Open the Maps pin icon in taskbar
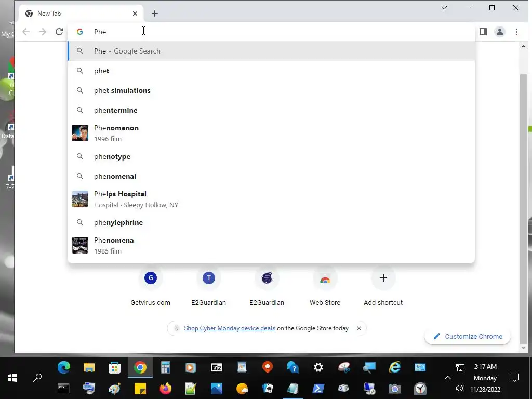Screen dimensions: 532x399 [x=268, y=367]
